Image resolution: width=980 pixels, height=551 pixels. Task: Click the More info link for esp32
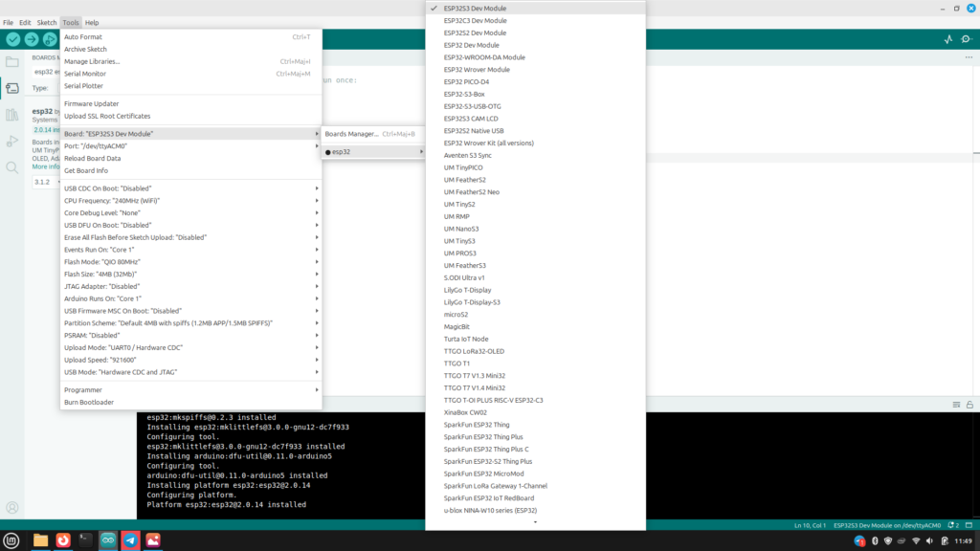pos(46,166)
